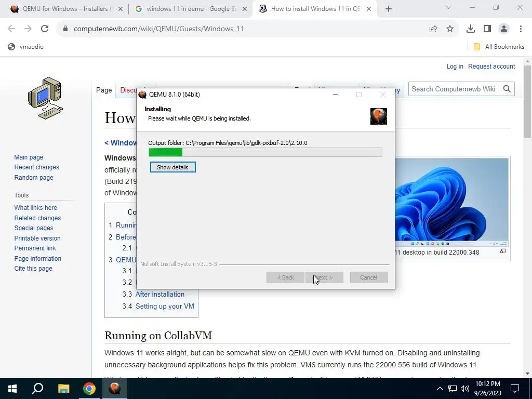Open What links here tool link
The width and height of the screenshot is (532, 399).
click(x=36, y=208)
